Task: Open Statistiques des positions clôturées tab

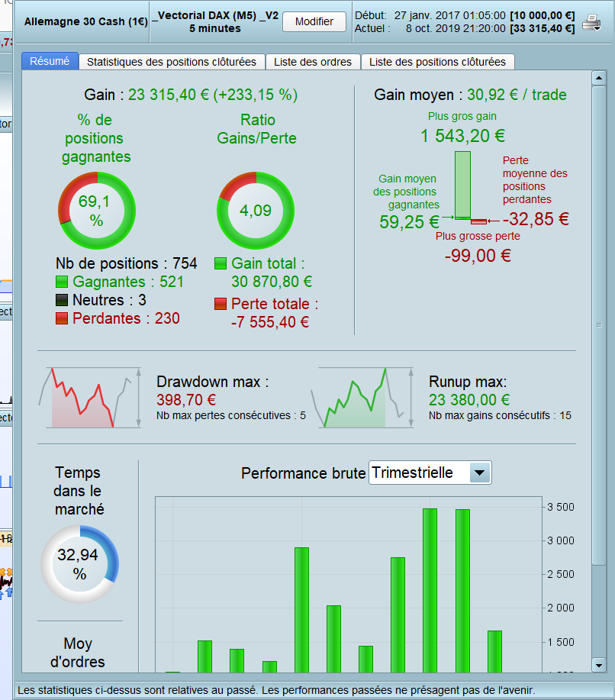Action: coord(172,62)
